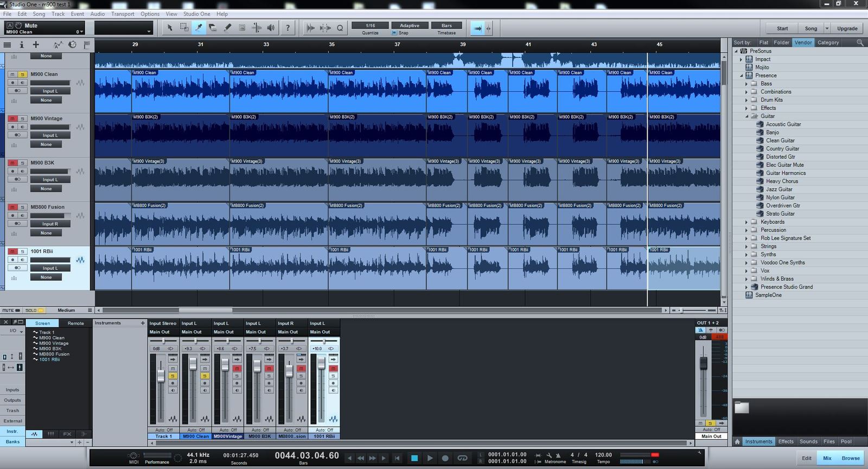Select the Eraser tool

click(213, 28)
